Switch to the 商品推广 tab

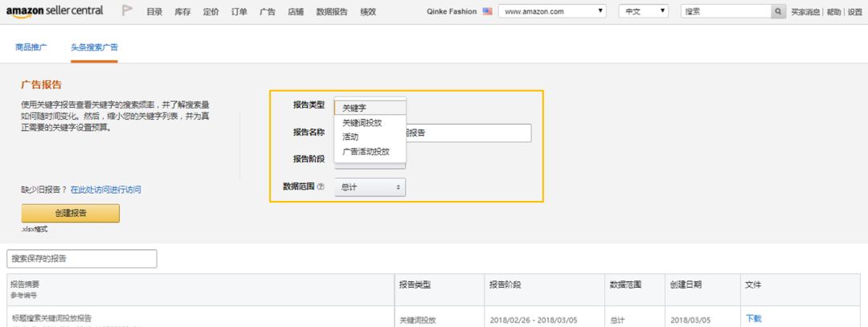pyautogui.click(x=31, y=47)
